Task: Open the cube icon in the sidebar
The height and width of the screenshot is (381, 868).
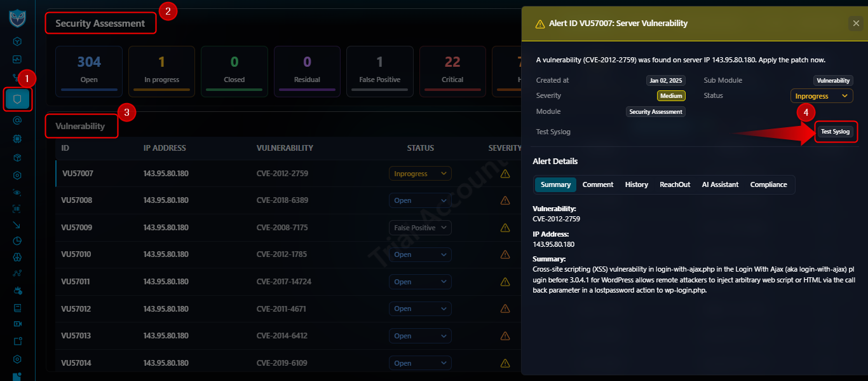Action: coord(18,41)
